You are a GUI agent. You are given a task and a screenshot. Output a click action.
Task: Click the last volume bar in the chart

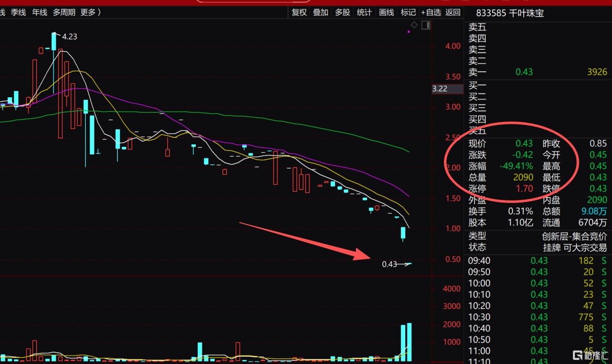point(409,342)
